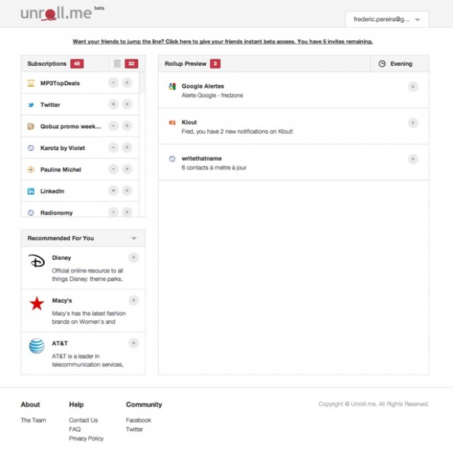Collapse the Recommended For You panel
This screenshot has width=453, height=476.
coord(134,238)
